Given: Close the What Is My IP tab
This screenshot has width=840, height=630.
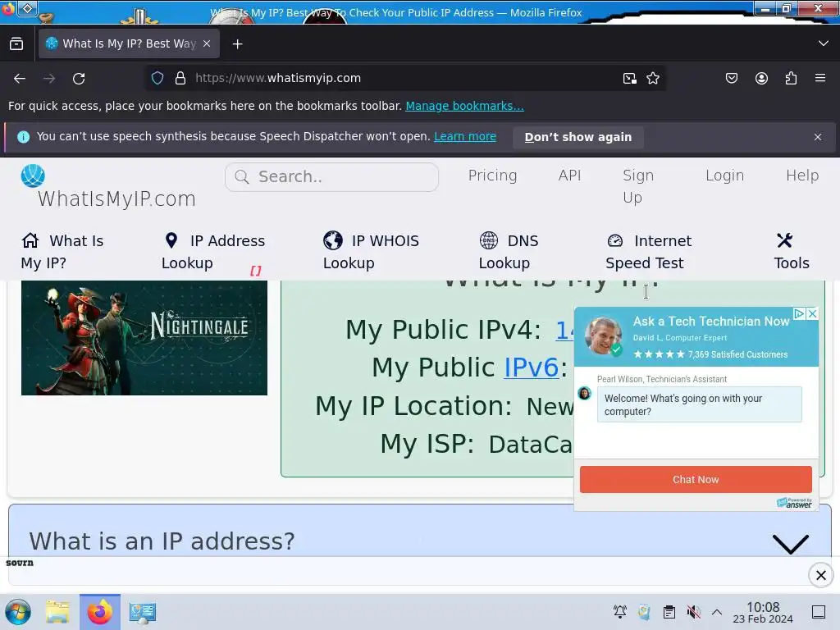Looking at the screenshot, I should pos(207,44).
